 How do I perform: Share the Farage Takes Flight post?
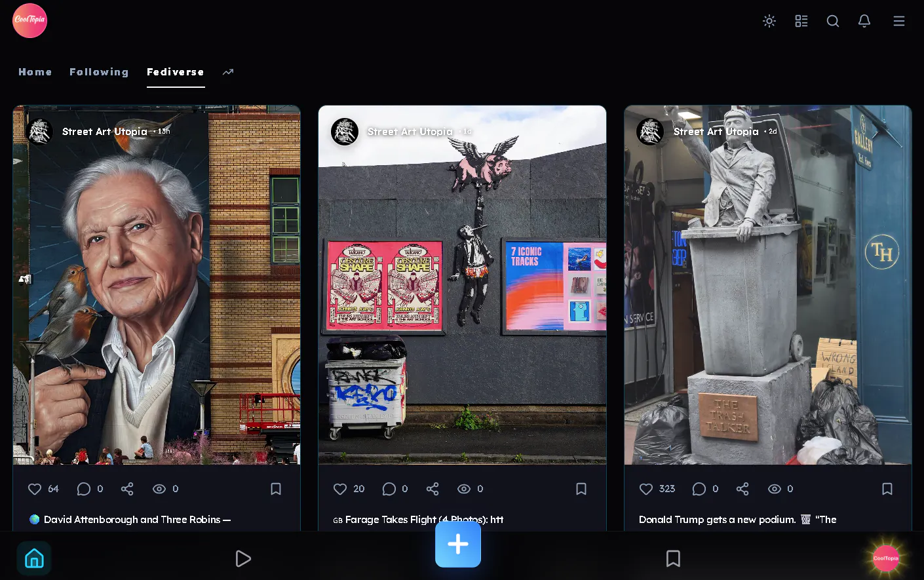[433, 489]
